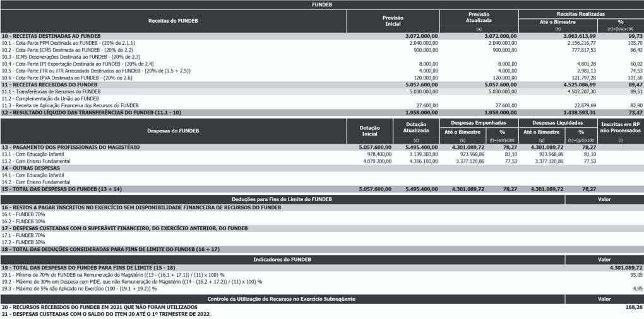Click realized value 4.525.086,99
This screenshot has height=319, width=644.
point(579,84)
